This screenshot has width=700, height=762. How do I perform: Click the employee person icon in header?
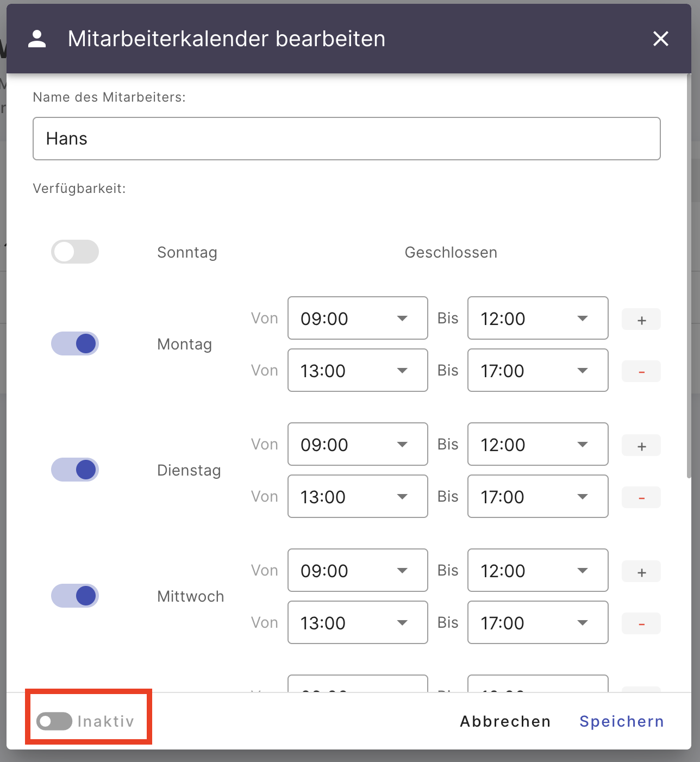click(37, 39)
